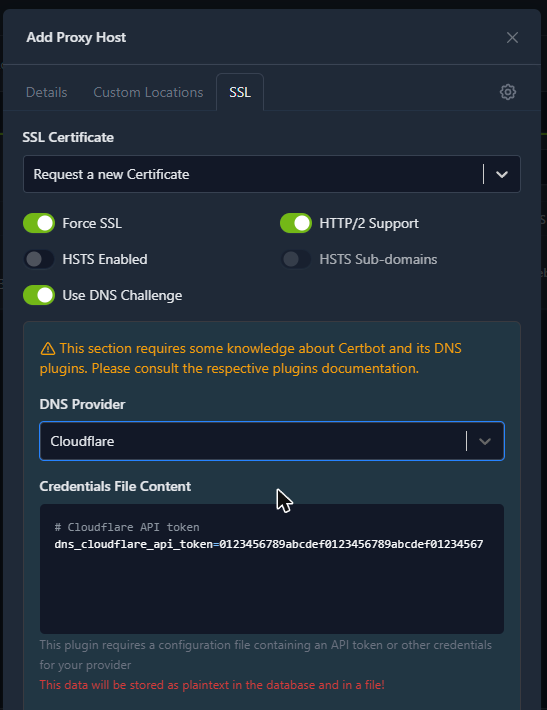Viewport: 547px width, 710px height.
Task: Click the Certbot warning triangle icon
Action: pyautogui.click(x=48, y=349)
